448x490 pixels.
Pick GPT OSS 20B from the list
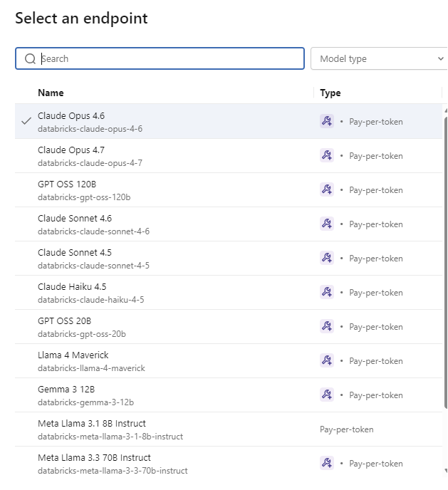229,327
